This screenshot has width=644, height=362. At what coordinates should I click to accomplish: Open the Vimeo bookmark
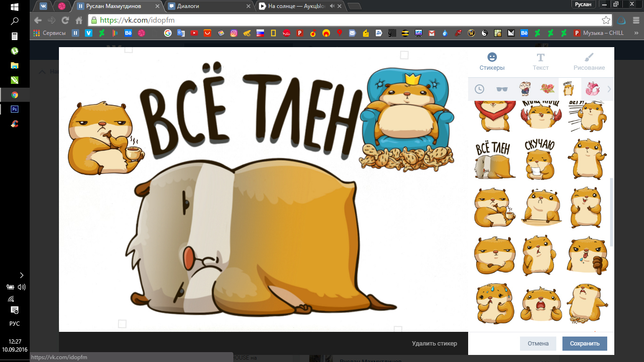point(88,33)
